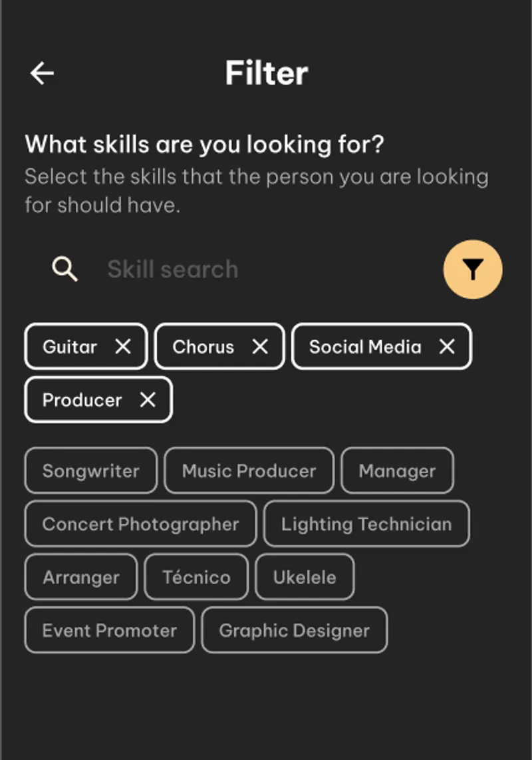
Task: Remove the Social Media skill chip
Action: click(447, 347)
